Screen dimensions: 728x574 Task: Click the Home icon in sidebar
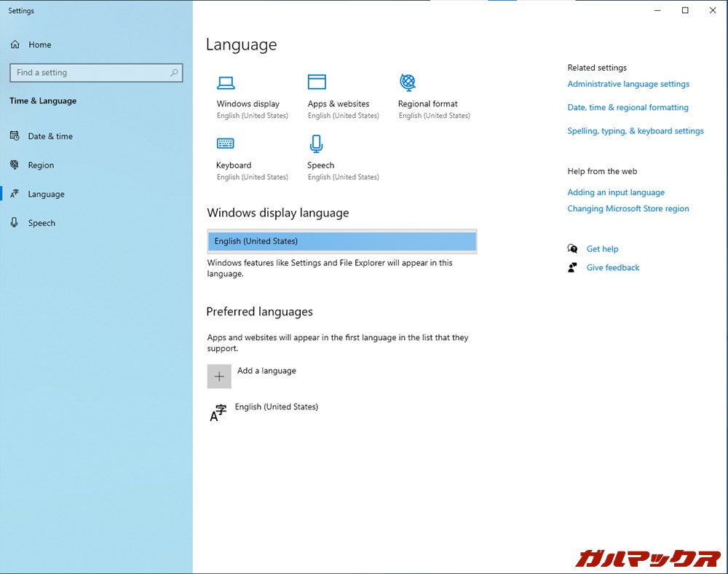pos(15,45)
